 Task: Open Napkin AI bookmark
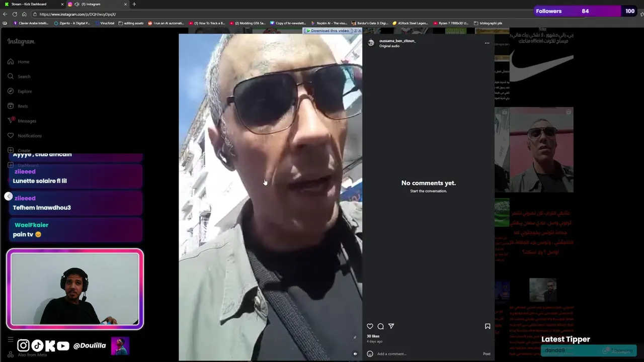click(329, 23)
